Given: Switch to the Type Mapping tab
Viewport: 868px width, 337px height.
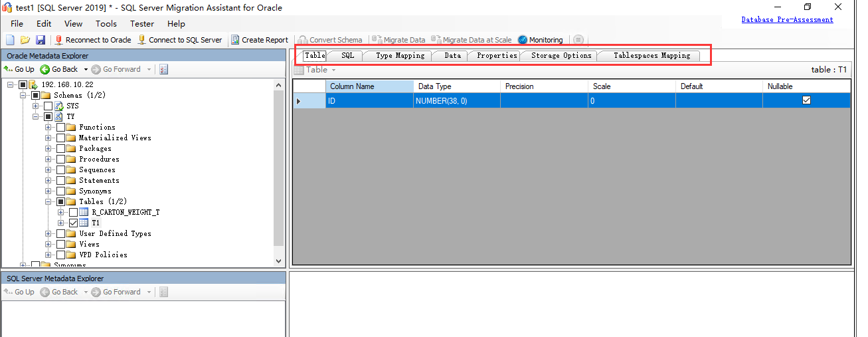Looking at the screenshot, I should point(400,56).
